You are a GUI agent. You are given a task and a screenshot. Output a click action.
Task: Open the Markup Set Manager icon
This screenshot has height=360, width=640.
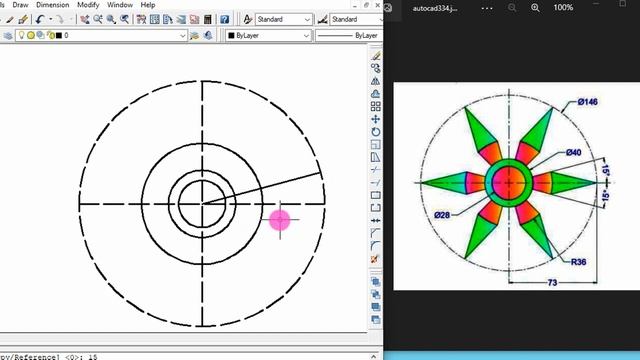pos(194,19)
